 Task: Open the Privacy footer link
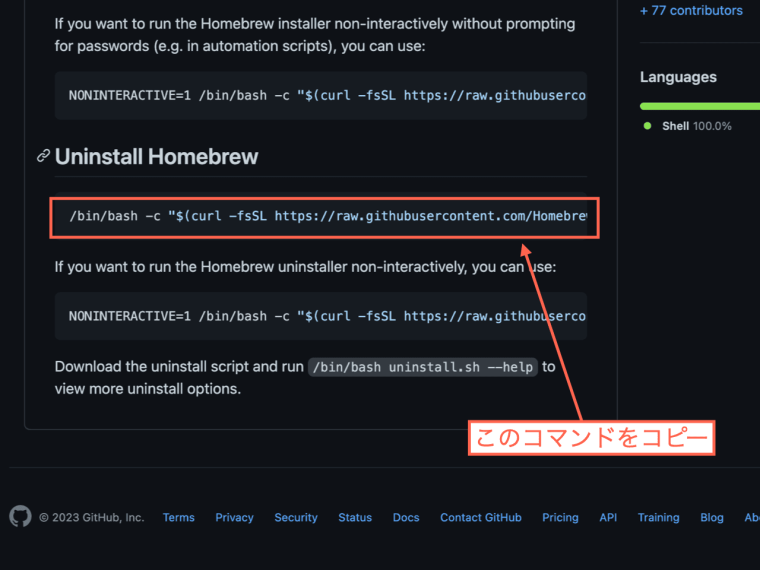click(234, 518)
